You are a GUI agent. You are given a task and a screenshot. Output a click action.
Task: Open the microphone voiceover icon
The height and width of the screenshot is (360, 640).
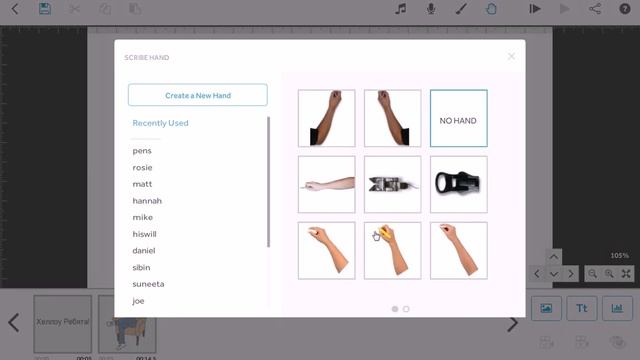pyautogui.click(x=431, y=9)
